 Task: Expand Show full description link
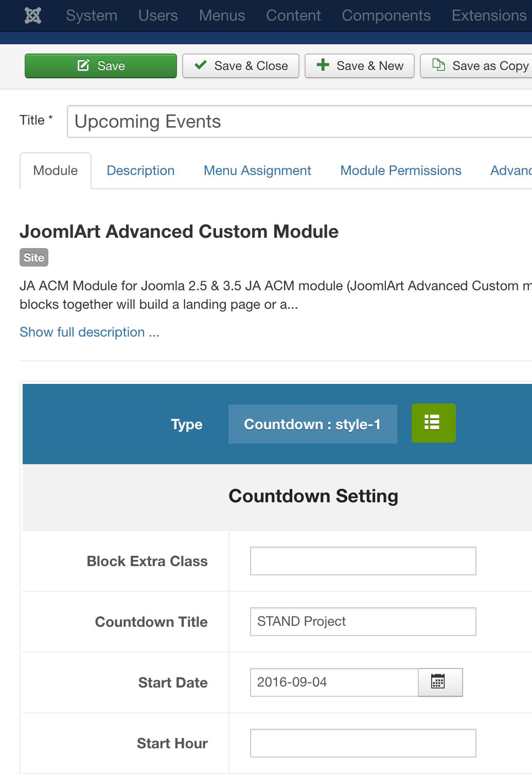(90, 332)
